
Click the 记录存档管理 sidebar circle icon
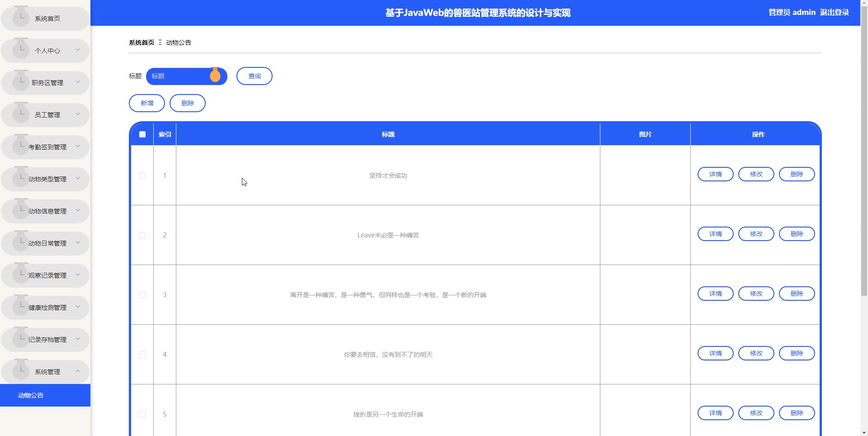[x=21, y=338]
